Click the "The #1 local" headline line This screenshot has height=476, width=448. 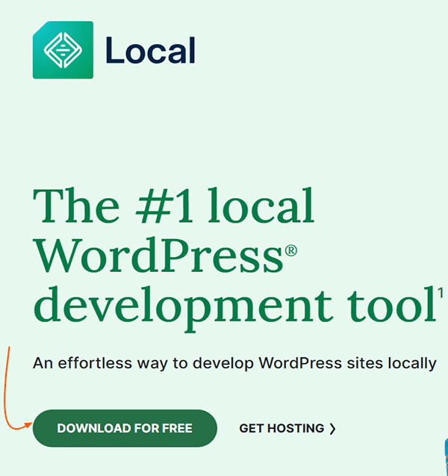(x=174, y=206)
